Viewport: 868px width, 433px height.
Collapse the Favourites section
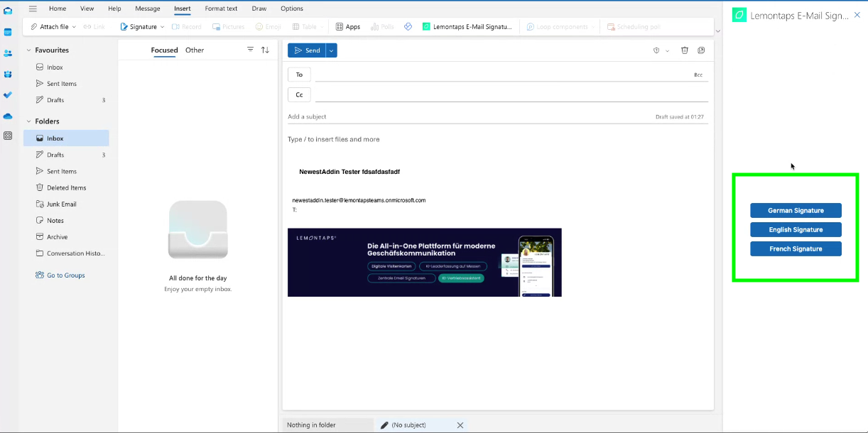29,50
